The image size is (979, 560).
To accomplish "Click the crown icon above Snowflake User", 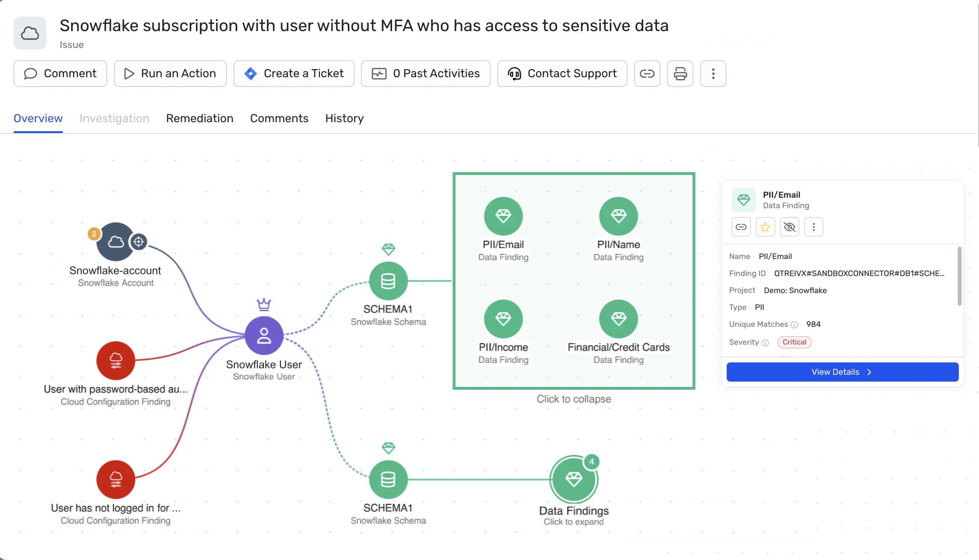I will click(x=264, y=305).
